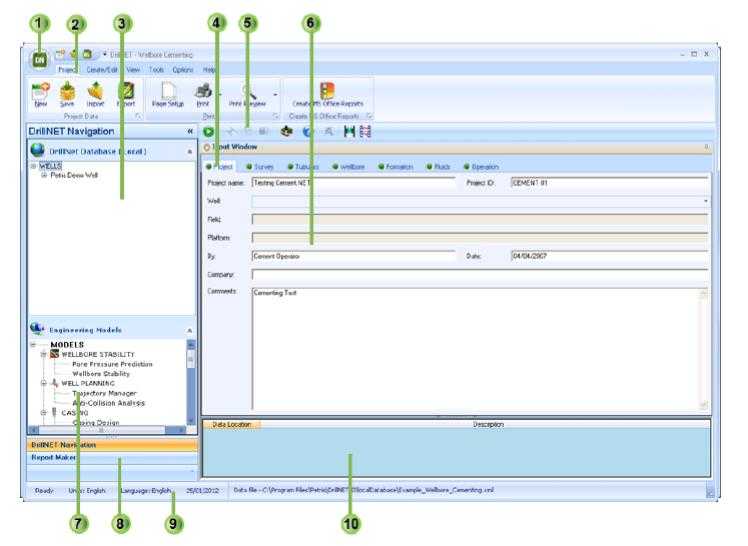Collapse the MODELS tree root

coord(33,344)
